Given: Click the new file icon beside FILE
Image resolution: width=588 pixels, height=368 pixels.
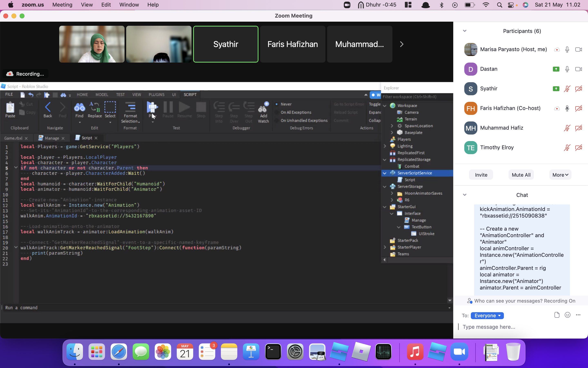Looking at the screenshot, I should [22, 95].
